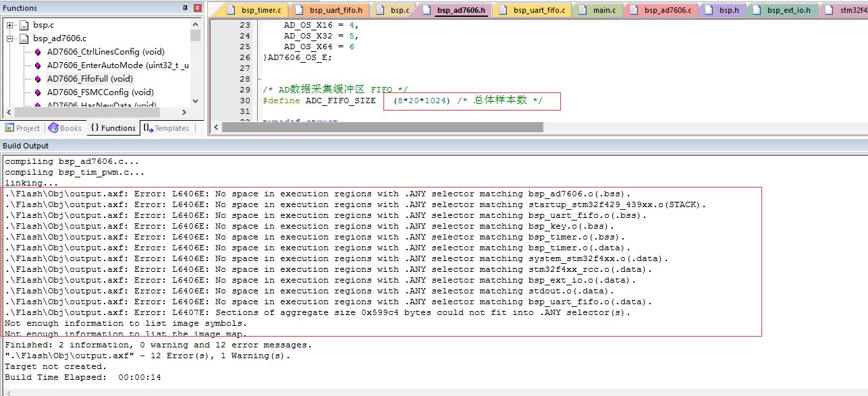Image resolution: width=868 pixels, height=396 pixels.
Task: Click line number 29 in editor gutter
Action: pos(244,90)
